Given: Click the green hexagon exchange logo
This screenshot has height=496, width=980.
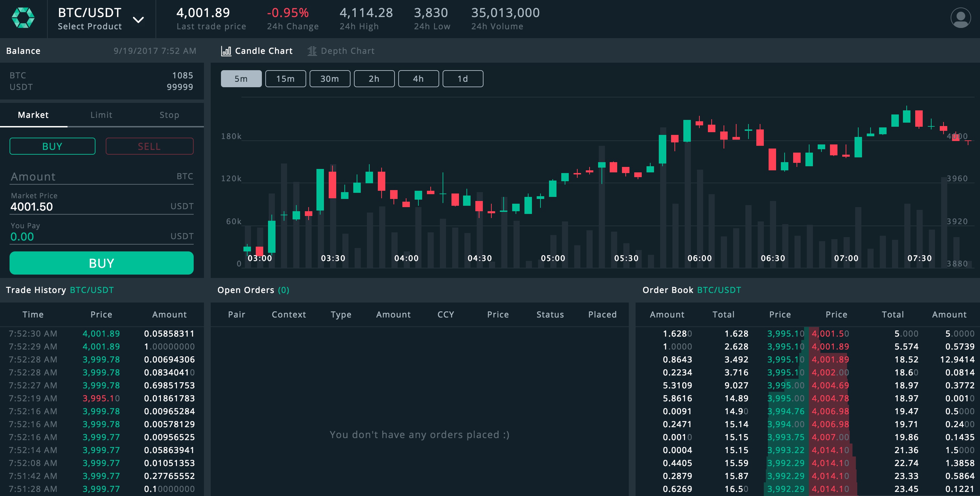Looking at the screenshot, I should pyautogui.click(x=23, y=18).
